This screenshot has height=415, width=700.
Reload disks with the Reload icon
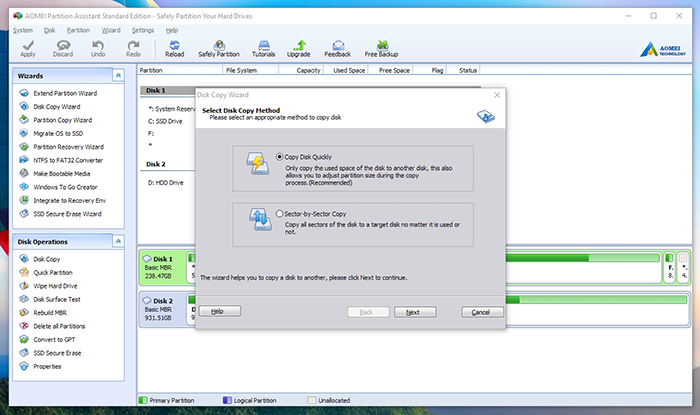tap(175, 49)
